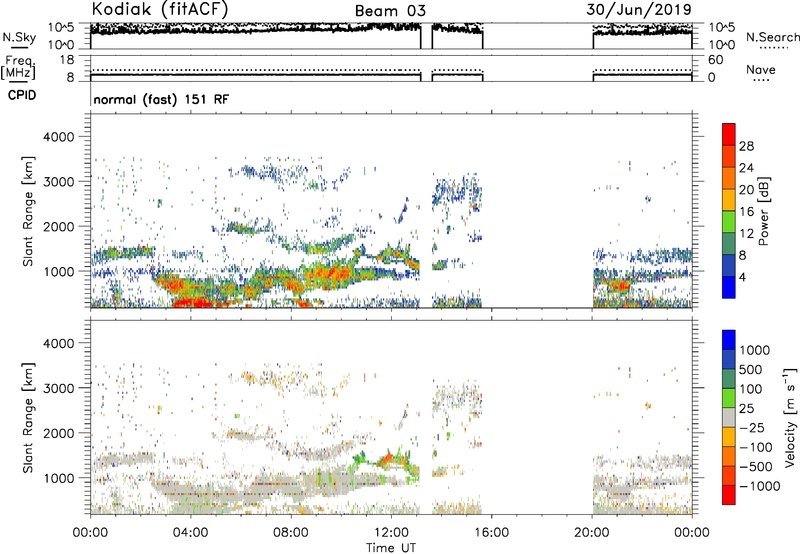Click the date '30/Jun/2019'
Viewport: 800px width, 554px height.
639,9
